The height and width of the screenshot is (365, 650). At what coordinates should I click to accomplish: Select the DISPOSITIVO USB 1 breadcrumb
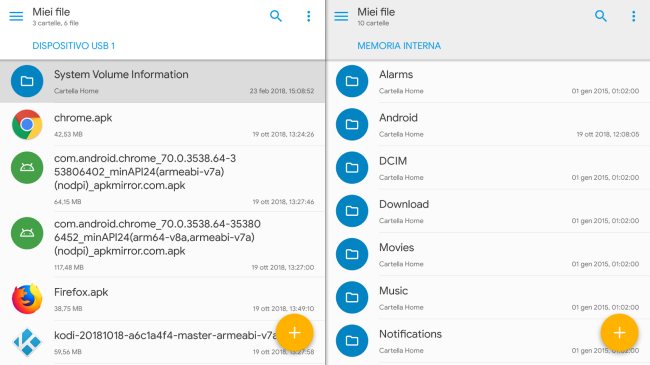73,46
